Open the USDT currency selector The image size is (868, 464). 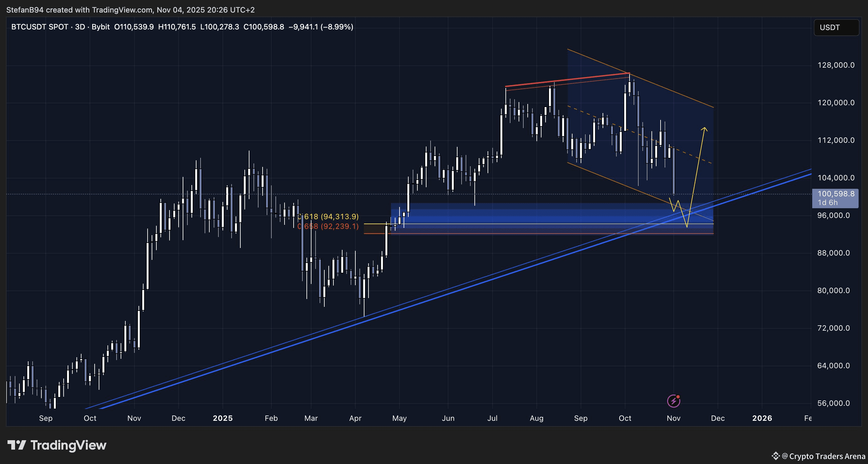point(836,27)
